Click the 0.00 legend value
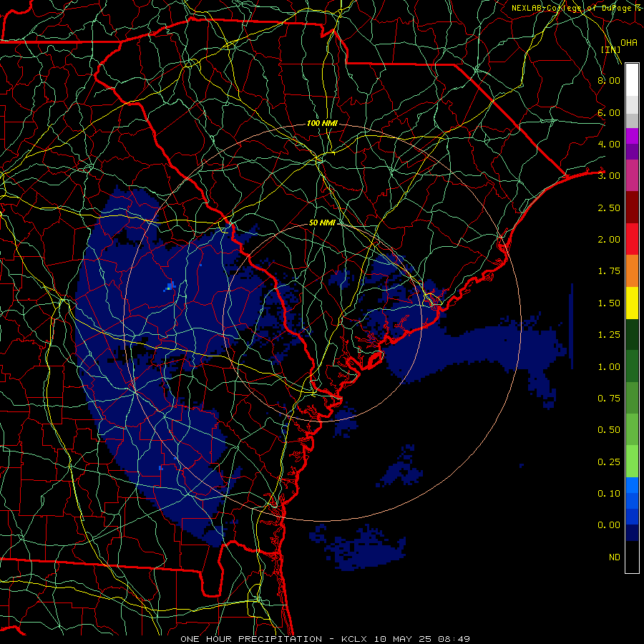The height and width of the screenshot is (644, 644). (x=609, y=525)
